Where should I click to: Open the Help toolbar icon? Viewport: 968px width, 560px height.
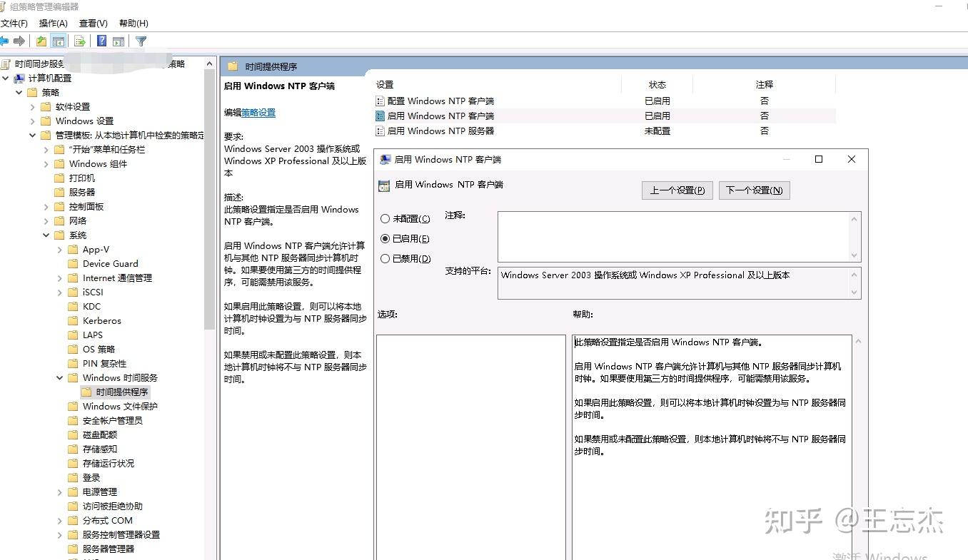[x=102, y=41]
